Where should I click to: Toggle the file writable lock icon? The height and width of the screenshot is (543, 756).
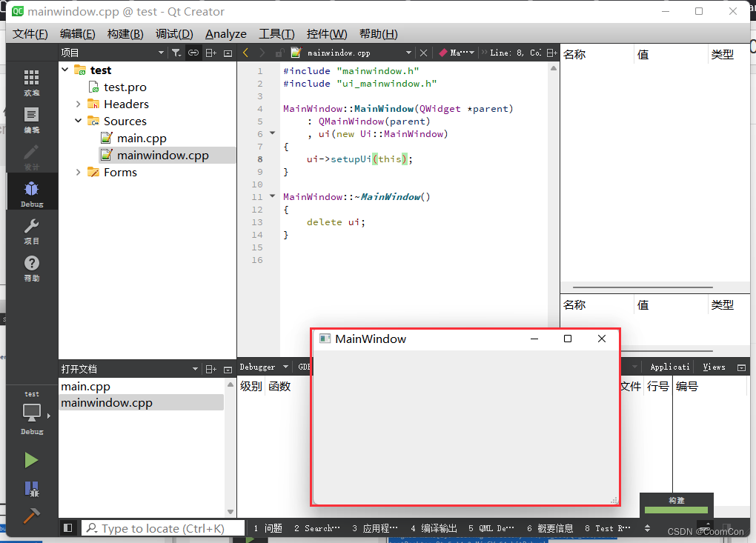(x=279, y=53)
